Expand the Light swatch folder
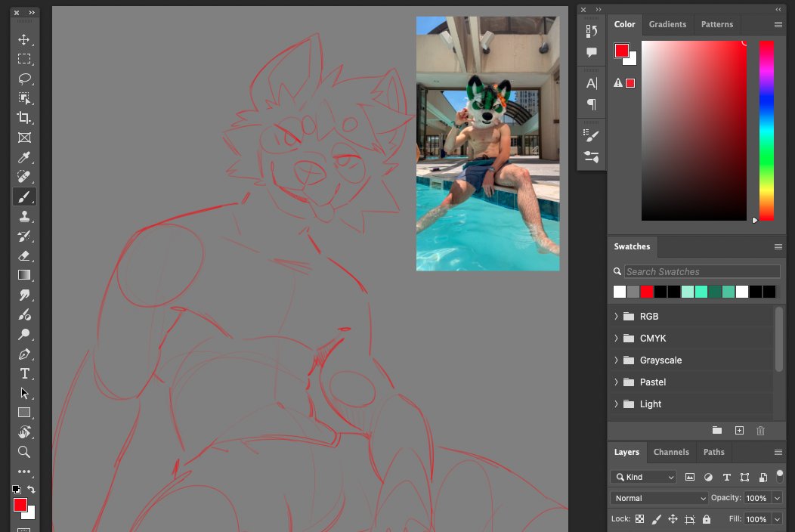This screenshot has width=795, height=532. point(616,404)
